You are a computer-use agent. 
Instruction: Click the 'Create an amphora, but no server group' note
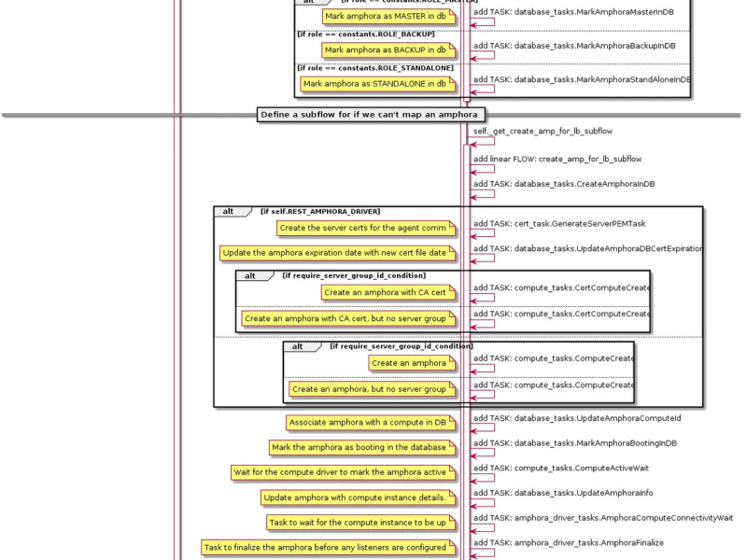click(x=372, y=389)
